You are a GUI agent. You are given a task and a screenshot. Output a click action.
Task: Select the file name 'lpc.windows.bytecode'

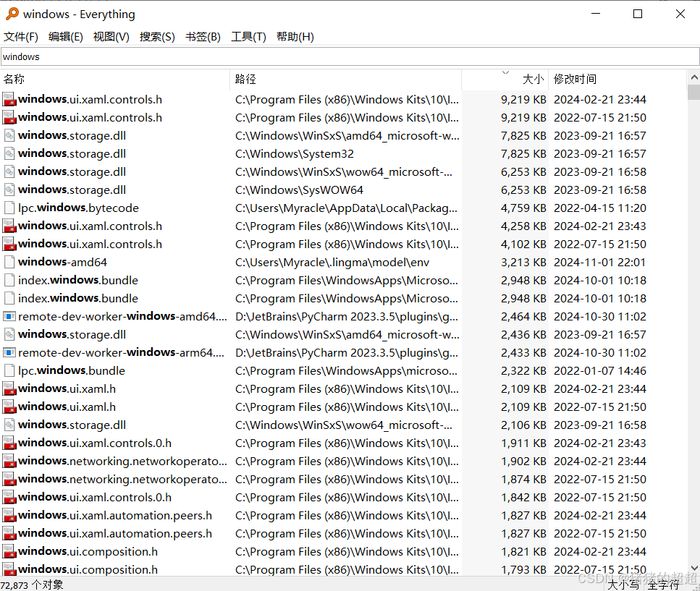[x=79, y=208]
